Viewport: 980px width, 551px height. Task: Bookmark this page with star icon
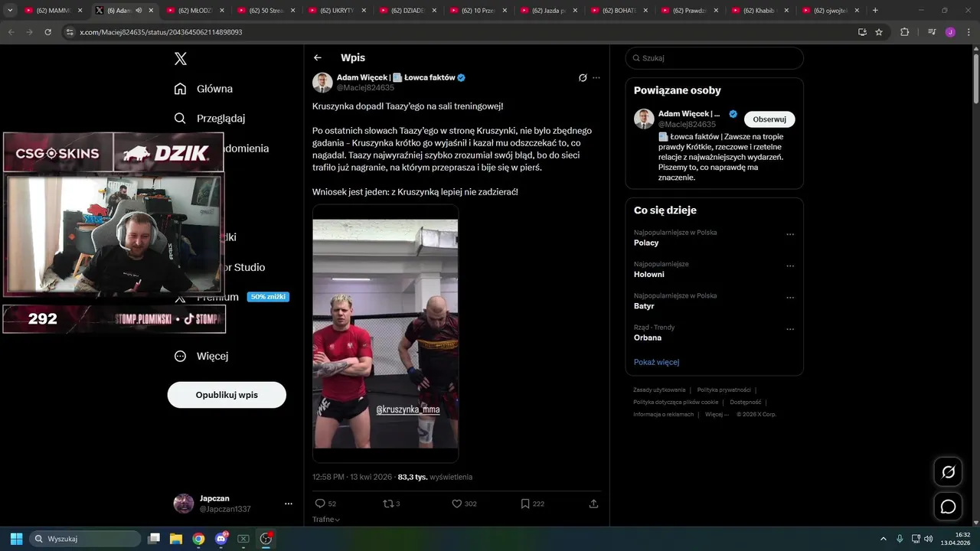[879, 32]
